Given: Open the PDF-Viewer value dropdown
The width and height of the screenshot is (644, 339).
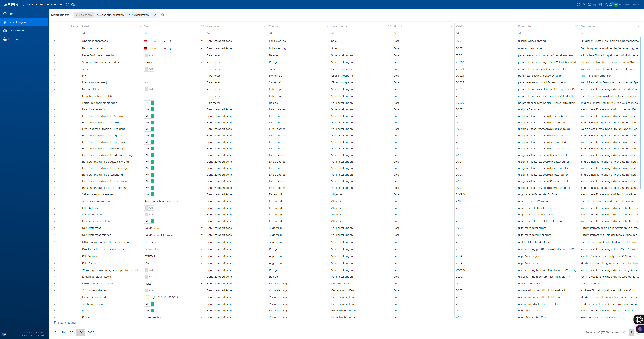Looking at the screenshot, I should [174, 256].
